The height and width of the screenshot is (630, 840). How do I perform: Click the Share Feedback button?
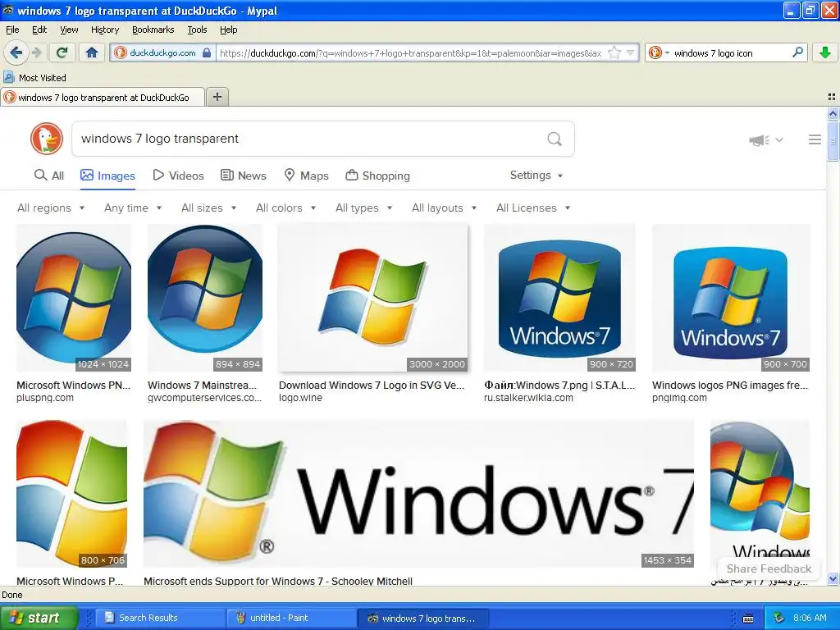tap(769, 569)
